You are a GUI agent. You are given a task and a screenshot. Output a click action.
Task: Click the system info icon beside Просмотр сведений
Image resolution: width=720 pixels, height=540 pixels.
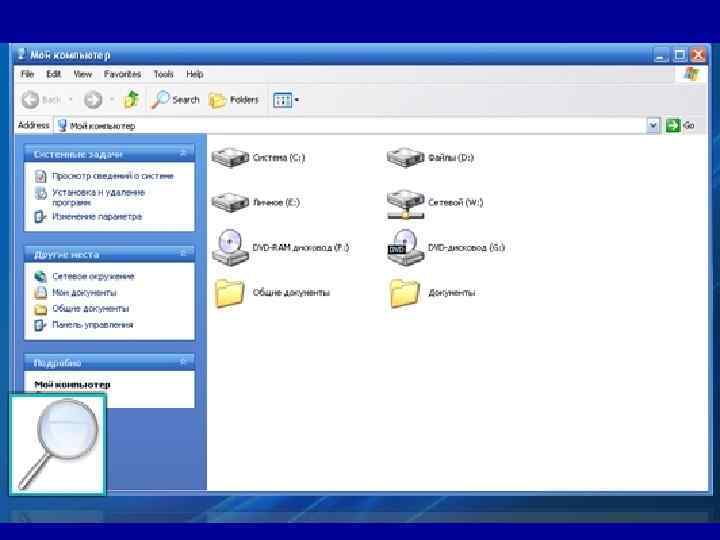coord(41,176)
